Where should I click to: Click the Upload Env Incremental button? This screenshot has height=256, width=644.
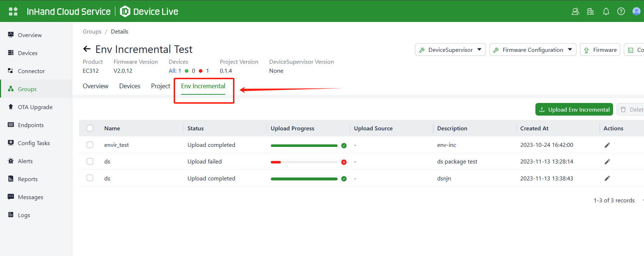coord(574,109)
